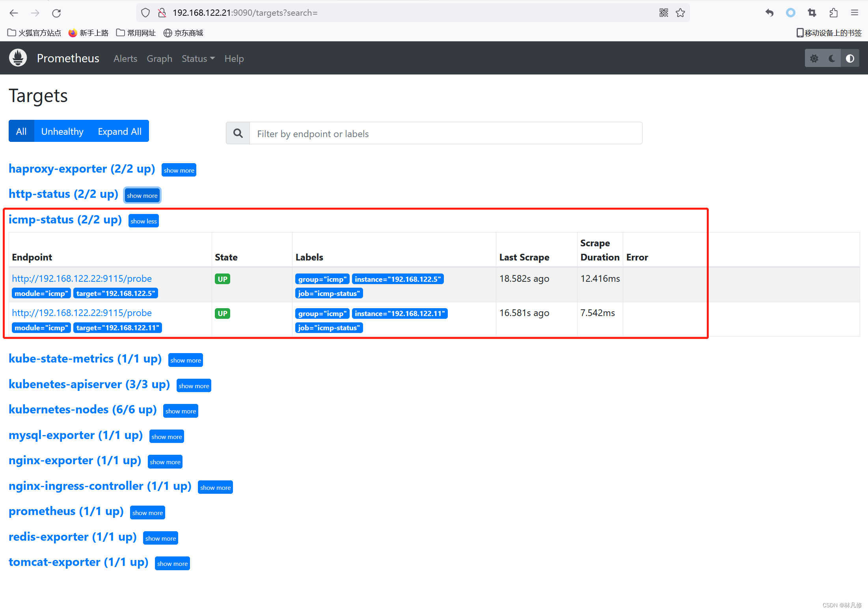Viewport: 868px width, 612px height.
Task: Bookmark this page with the star icon
Action: 680,13
